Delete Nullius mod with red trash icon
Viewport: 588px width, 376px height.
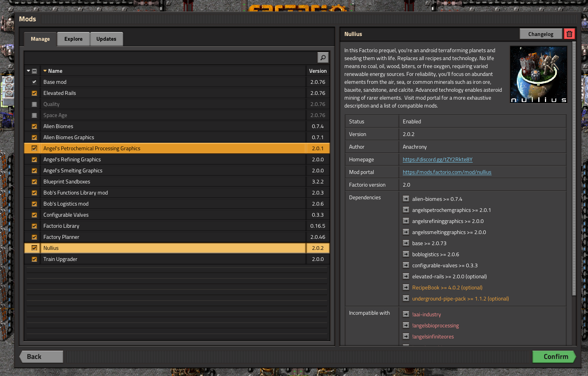(x=569, y=34)
